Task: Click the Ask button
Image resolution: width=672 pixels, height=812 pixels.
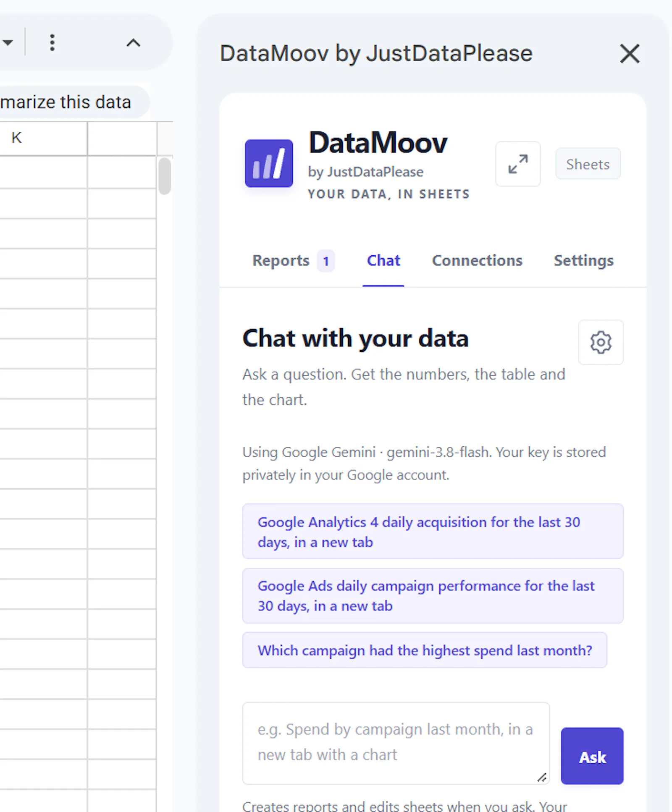Action: [x=592, y=756]
